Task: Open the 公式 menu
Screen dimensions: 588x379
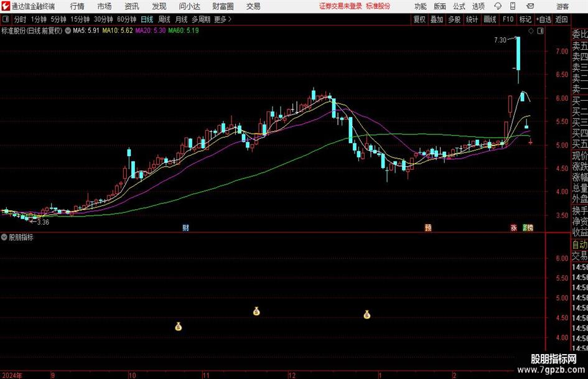Action: pyautogui.click(x=459, y=6)
